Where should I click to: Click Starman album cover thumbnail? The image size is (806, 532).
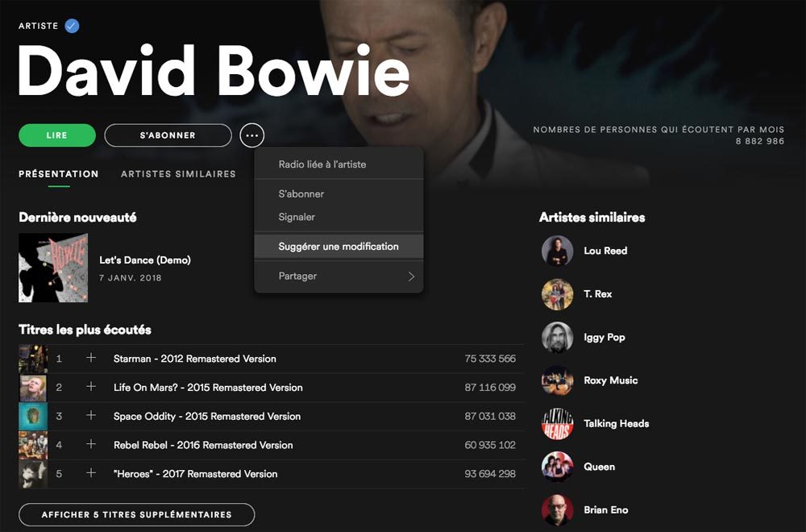pos(33,359)
